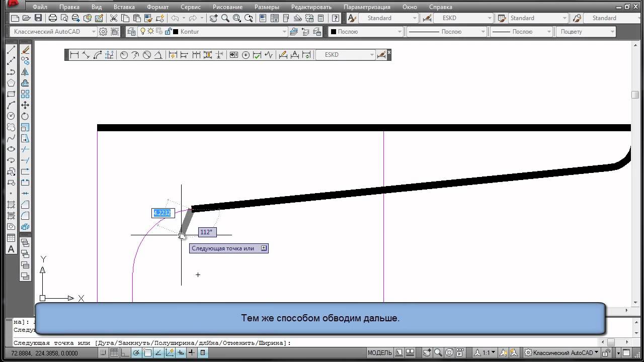644x362 pixels.
Task: Close the floating dimension toolbar
Action: click(x=389, y=52)
